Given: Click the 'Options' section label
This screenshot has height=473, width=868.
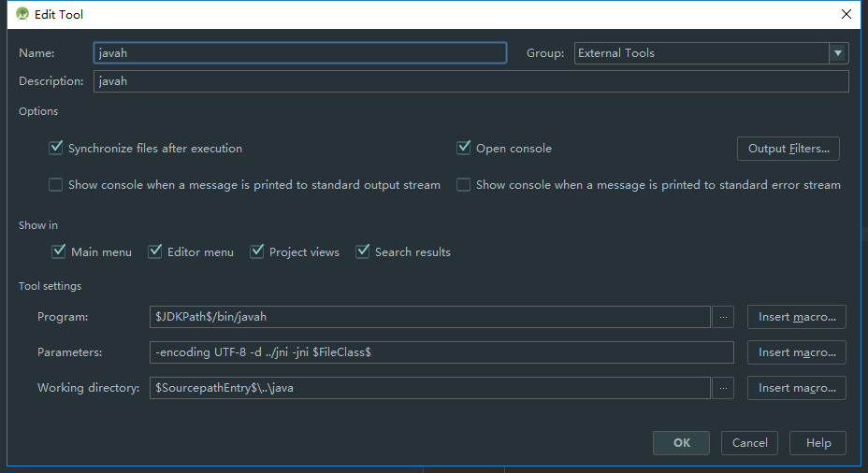Looking at the screenshot, I should click(x=38, y=111).
